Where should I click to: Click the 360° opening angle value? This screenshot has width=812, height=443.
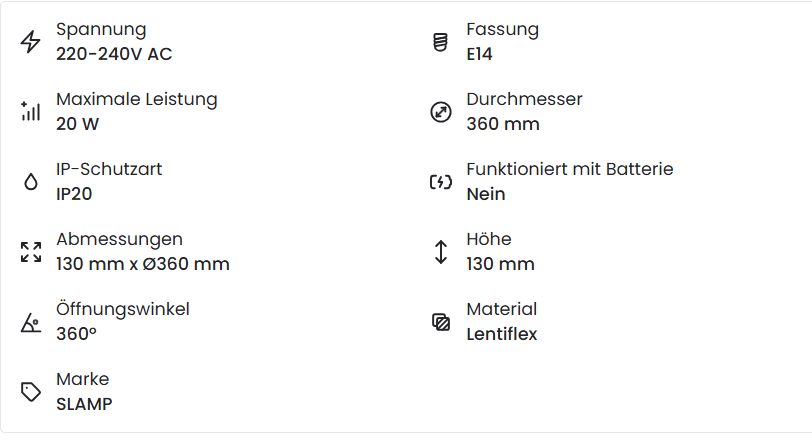tap(77, 334)
